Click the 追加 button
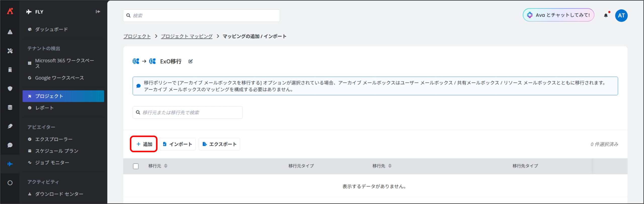This screenshot has height=204, width=644. pyautogui.click(x=144, y=144)
